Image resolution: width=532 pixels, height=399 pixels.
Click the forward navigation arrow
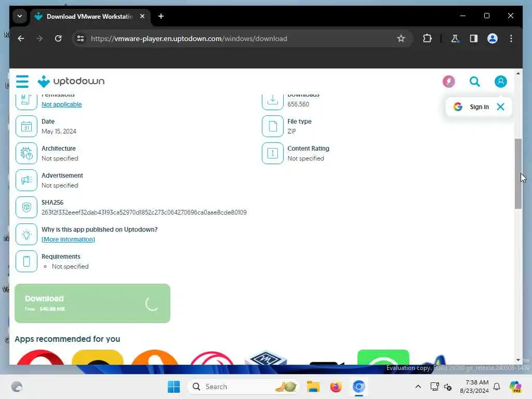(39, 38)
